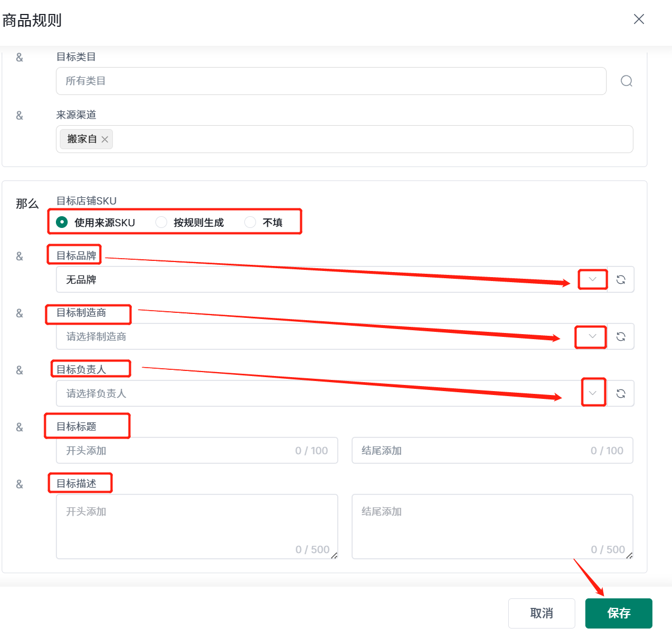Image resolution: width=672 pixels, height=633 pixels.
Task: Close the 商品规则 dialog
Action: (x=639, y=19)
